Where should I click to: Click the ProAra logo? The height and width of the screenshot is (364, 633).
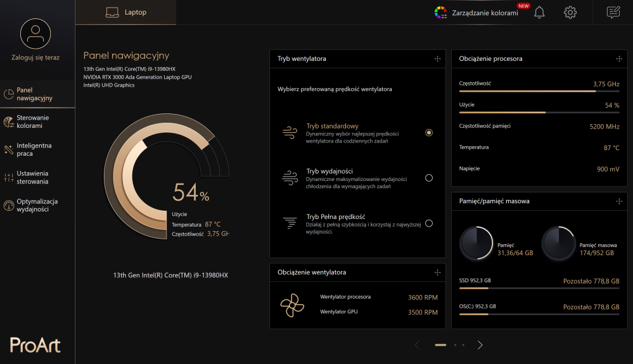click(35, 345)
